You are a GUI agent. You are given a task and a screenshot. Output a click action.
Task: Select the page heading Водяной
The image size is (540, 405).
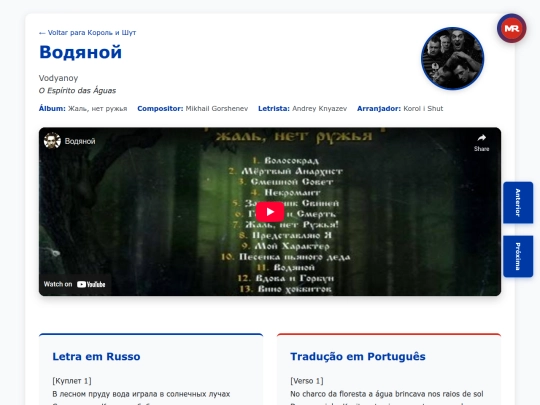click(81, 52)
